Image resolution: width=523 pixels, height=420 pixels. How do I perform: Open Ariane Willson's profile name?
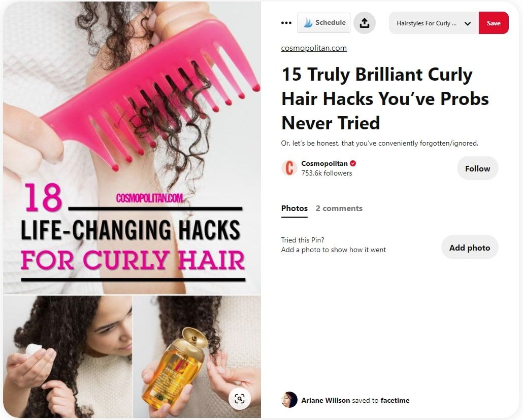tap(325, 400)
